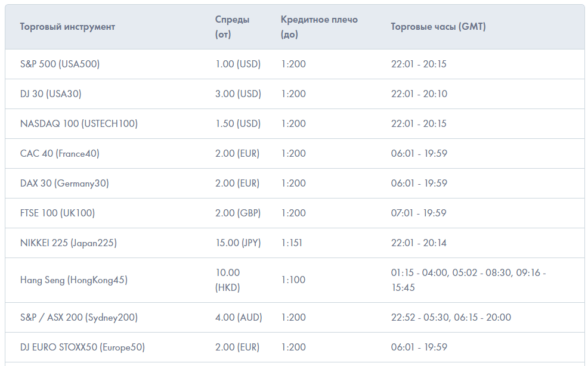Select the DJ 30 (USA30) row label
Viewport: 588px width, 366px height.
click(51, 94)
